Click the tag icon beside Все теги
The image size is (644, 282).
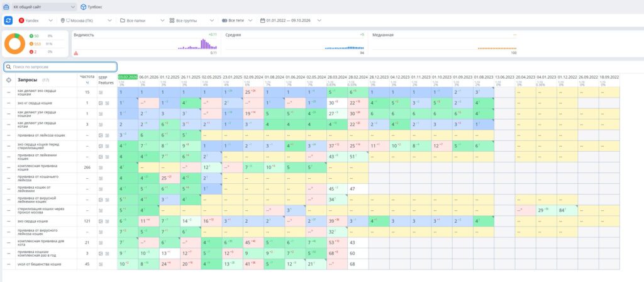click(225, 20)
